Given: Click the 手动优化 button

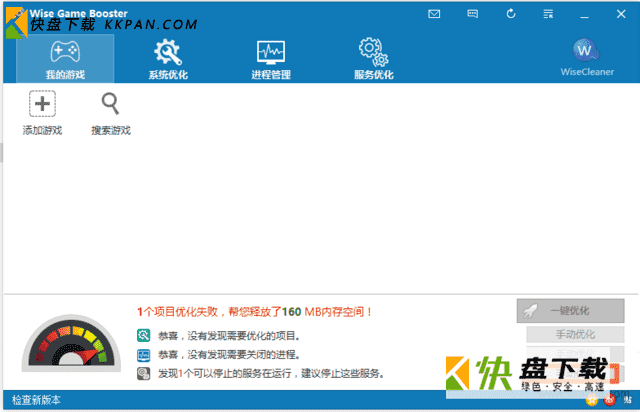Looking at the screenshot, I should (x=575, y=334).
